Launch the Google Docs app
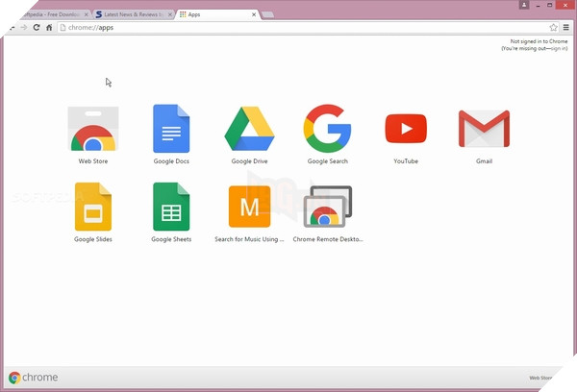The width and height of the screenshot is (577, 392). 171,129
